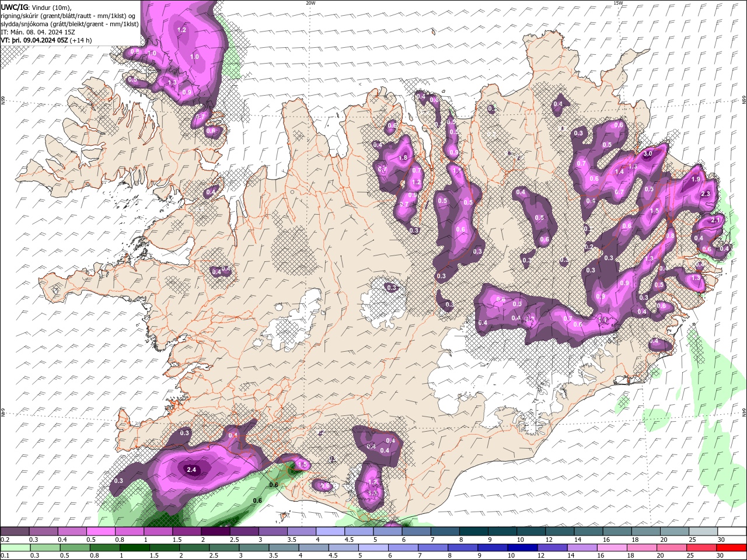
Task: Select the 'slydda/snjókoma' legend description line
Action: pyautogui.click(x=70, y=24)
